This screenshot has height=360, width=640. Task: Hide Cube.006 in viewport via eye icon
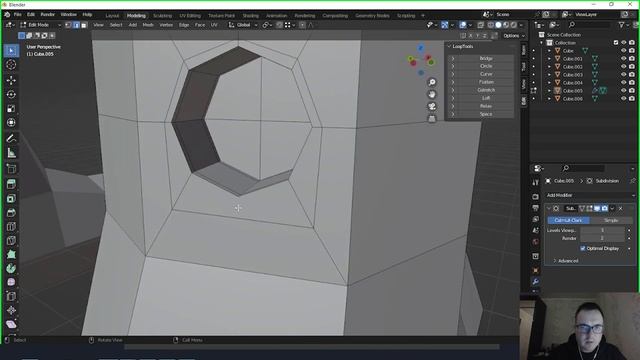click(x=623, y=98)
